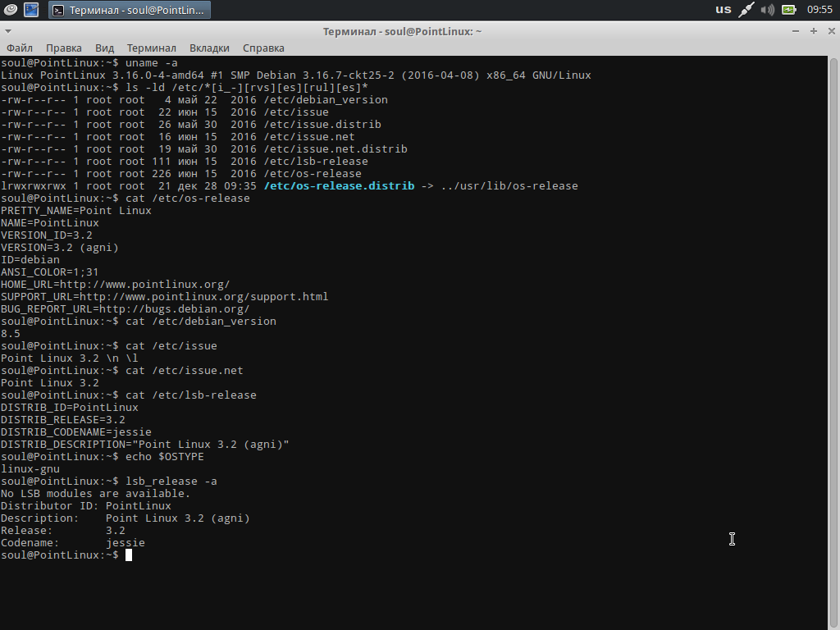Click the BUG_REPORT_URL bugs.debian.org line
Viewport: 840px width, 630px height.
pyautogui.click(x=125, y=309)
